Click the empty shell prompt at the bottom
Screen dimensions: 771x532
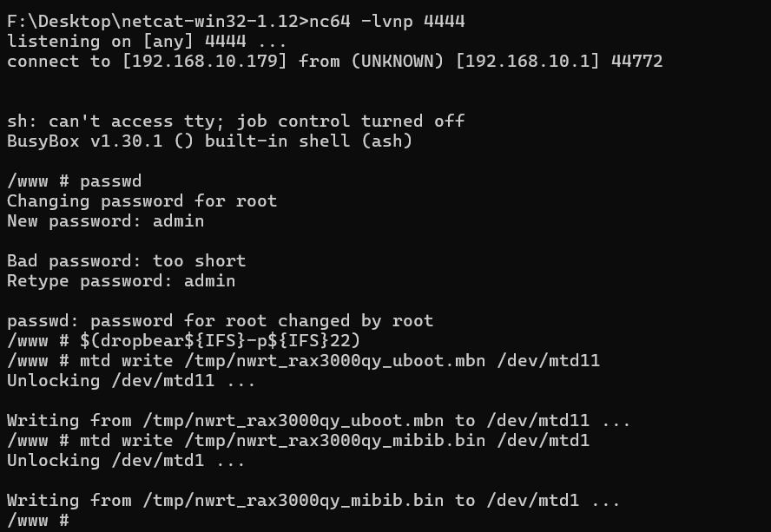(x=37, y=520)
